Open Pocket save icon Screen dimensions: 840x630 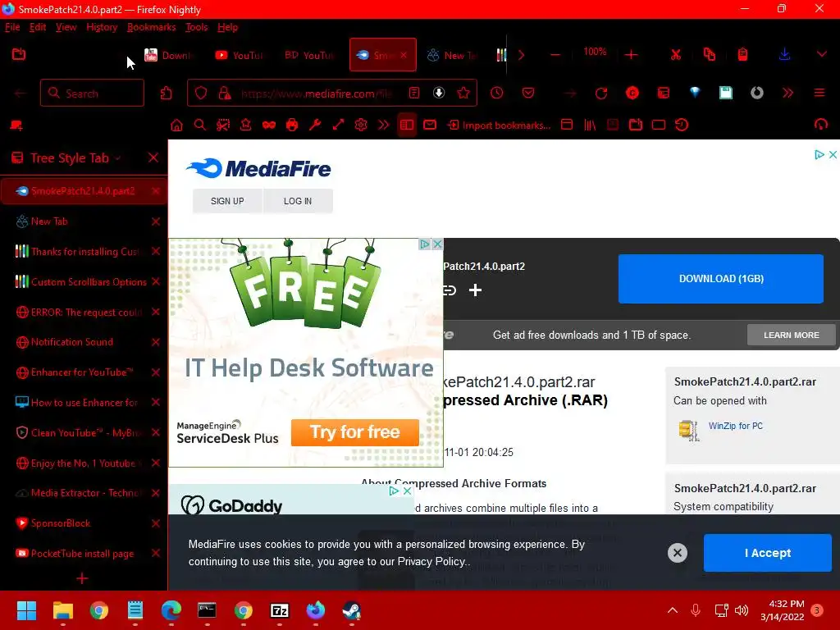pos(528,94)
